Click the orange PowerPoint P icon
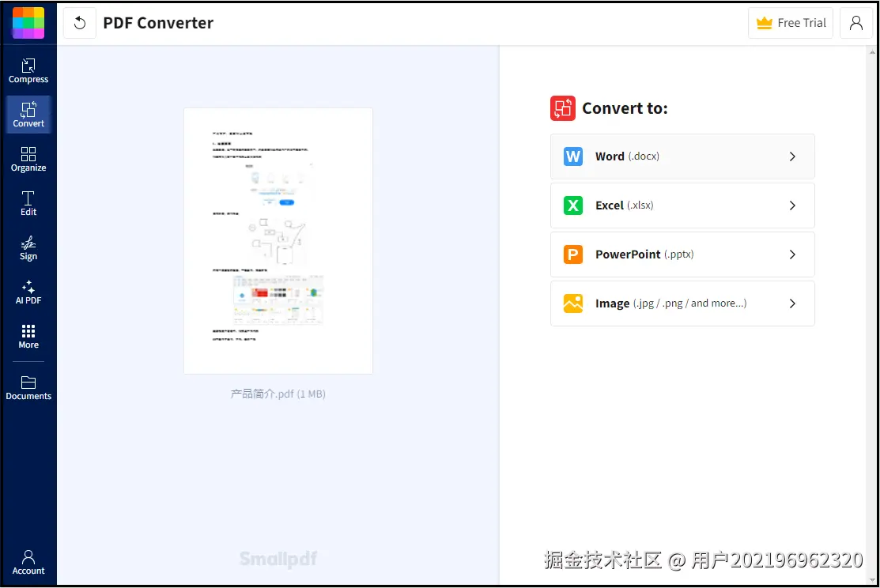Screen dimensions: 880x588 coord(573,254)
